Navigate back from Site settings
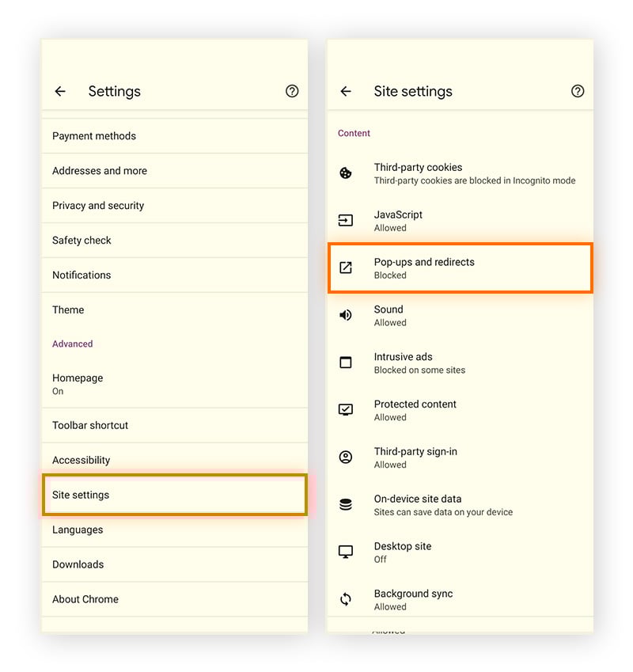This screenshot has width=633, height=672. (x=346, y=91)
